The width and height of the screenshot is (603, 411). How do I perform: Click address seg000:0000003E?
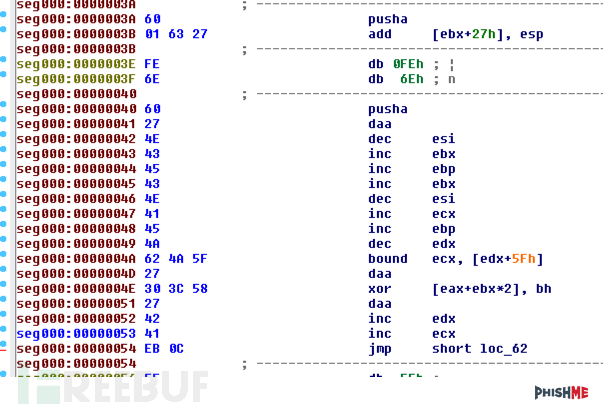coord(76,64)
